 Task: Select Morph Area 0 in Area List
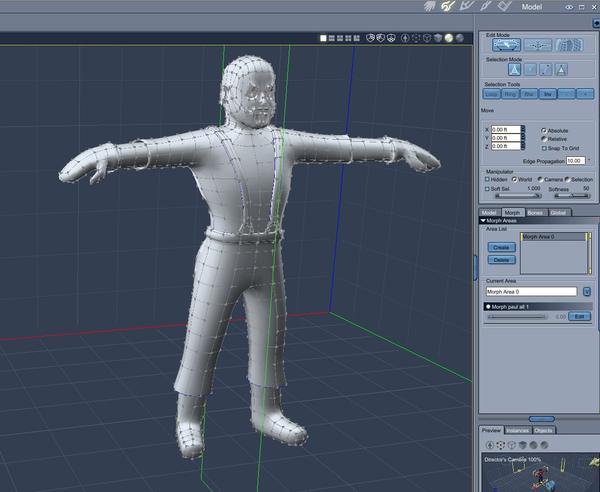[553, 237]
